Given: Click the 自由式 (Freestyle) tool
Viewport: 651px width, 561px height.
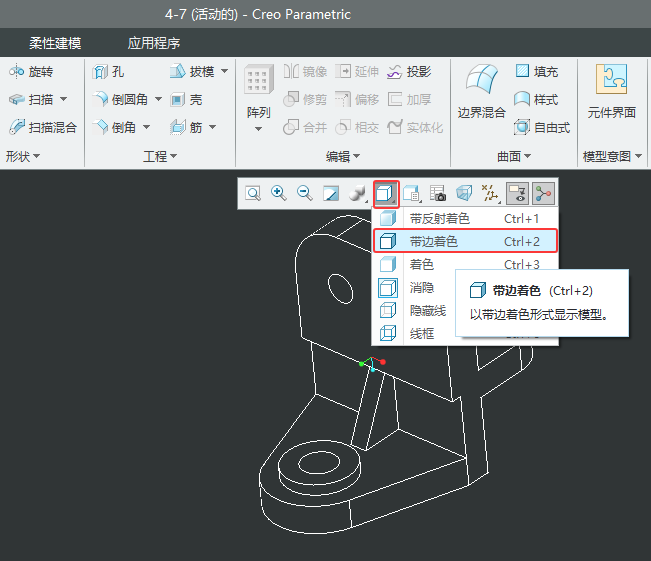Looking at the screenshot, I should pos(542,127).
